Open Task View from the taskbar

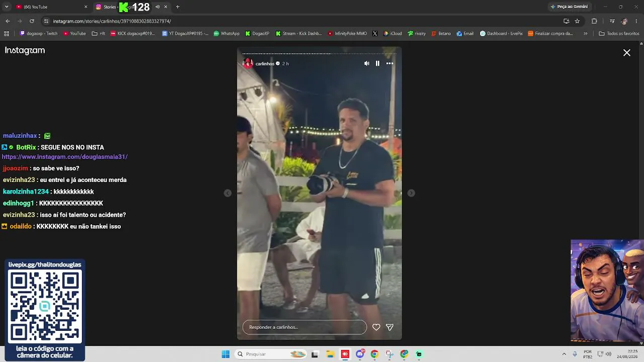point(315,354)
